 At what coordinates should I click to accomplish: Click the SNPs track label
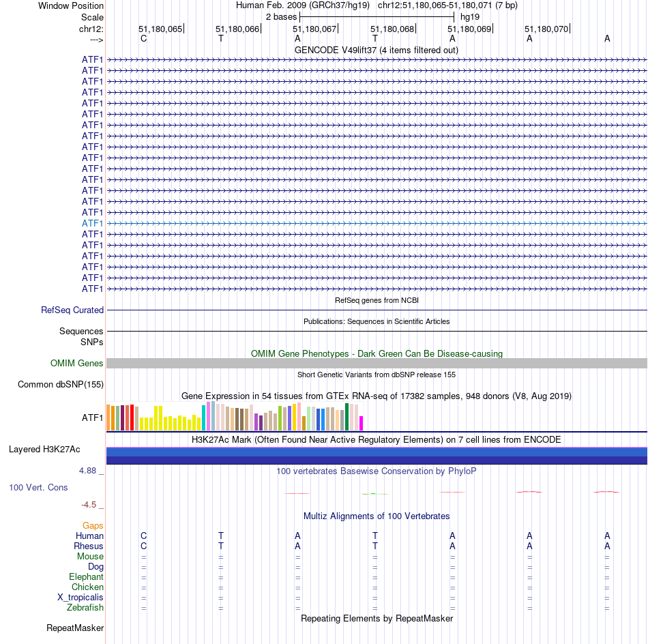(92, 342)
